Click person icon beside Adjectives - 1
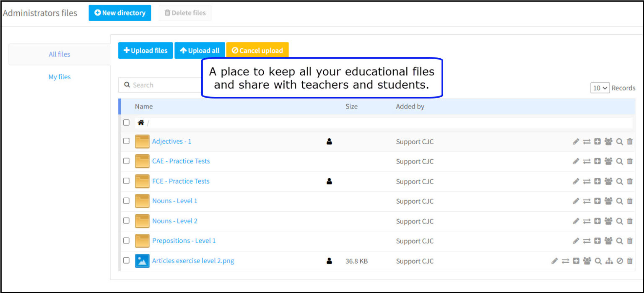 [x=329, y=141]
